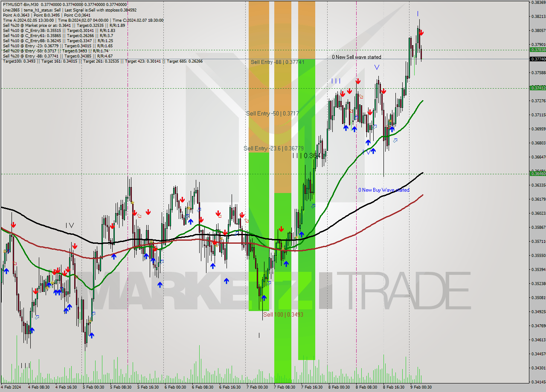Click the green 0.37412 price tag
The height and width of the screenshot is (392, 546).
(x=537, y=88)
